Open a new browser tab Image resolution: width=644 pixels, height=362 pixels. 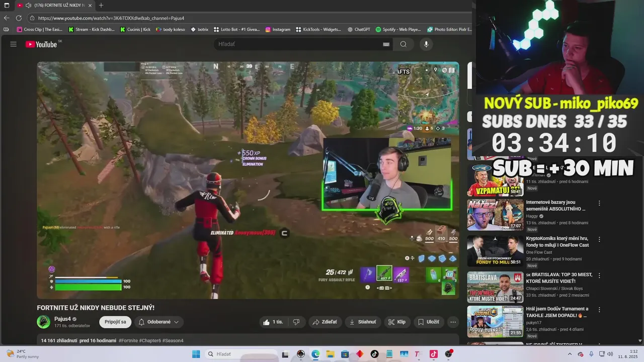click(101, 6)
